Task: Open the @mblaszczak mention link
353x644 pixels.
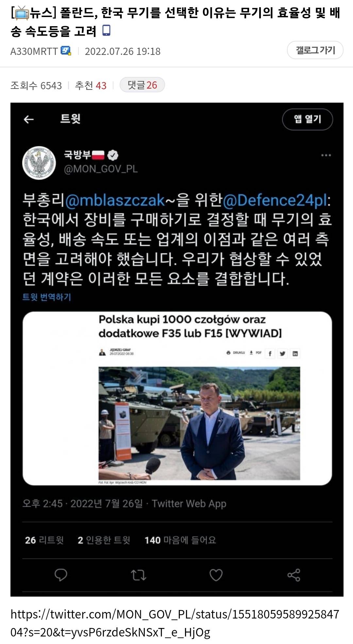Action: pyautogui.click(x=115, y=200)
